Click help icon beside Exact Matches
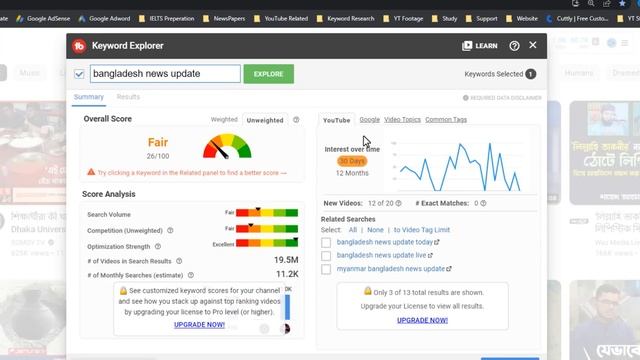 click(x=483, y=203)
